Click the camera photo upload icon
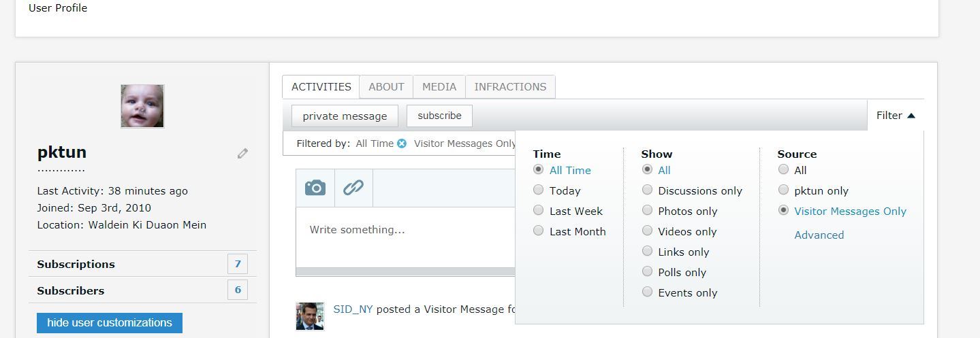 click(x=315, y=188)
